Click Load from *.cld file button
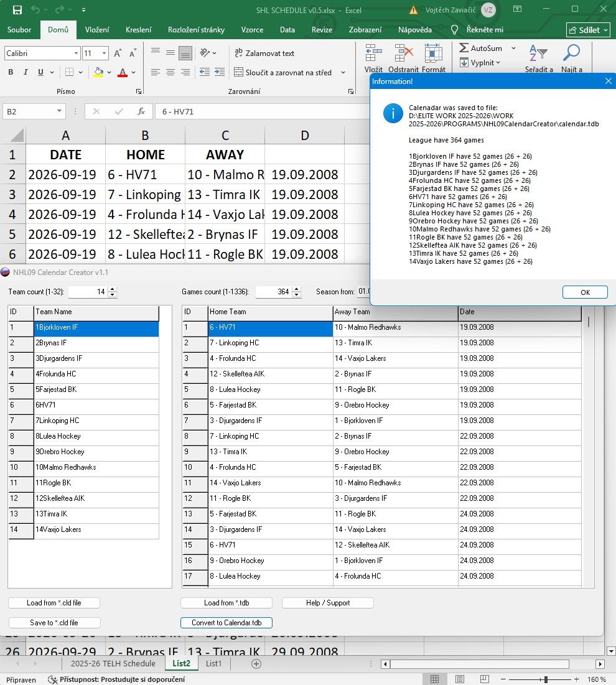 (54, 603)
